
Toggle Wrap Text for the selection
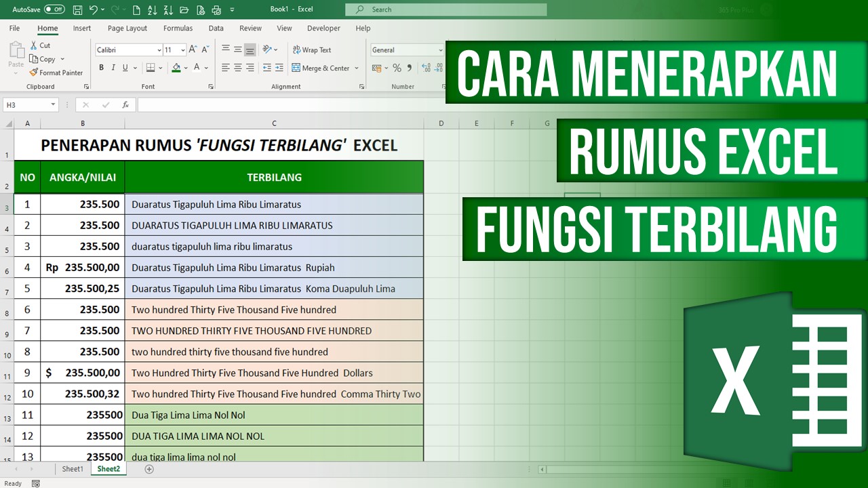(312, 49)
